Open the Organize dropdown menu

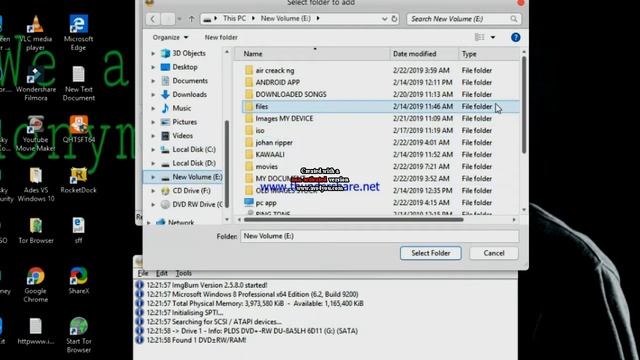(x=170, y=37)
